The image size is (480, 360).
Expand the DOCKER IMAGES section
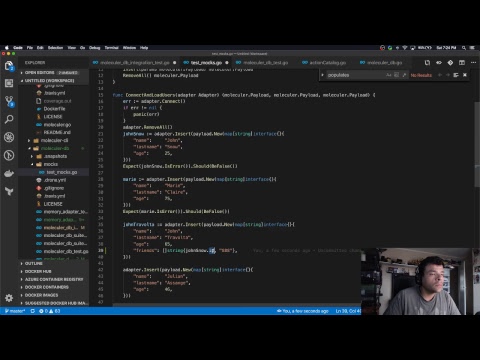tap(53, 295)
